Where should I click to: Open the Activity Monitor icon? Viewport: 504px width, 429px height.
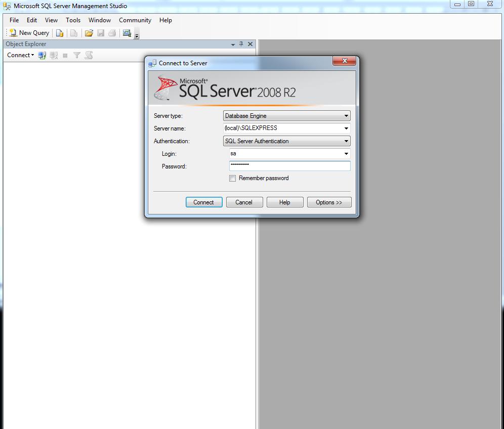click(x=127, y=33)
